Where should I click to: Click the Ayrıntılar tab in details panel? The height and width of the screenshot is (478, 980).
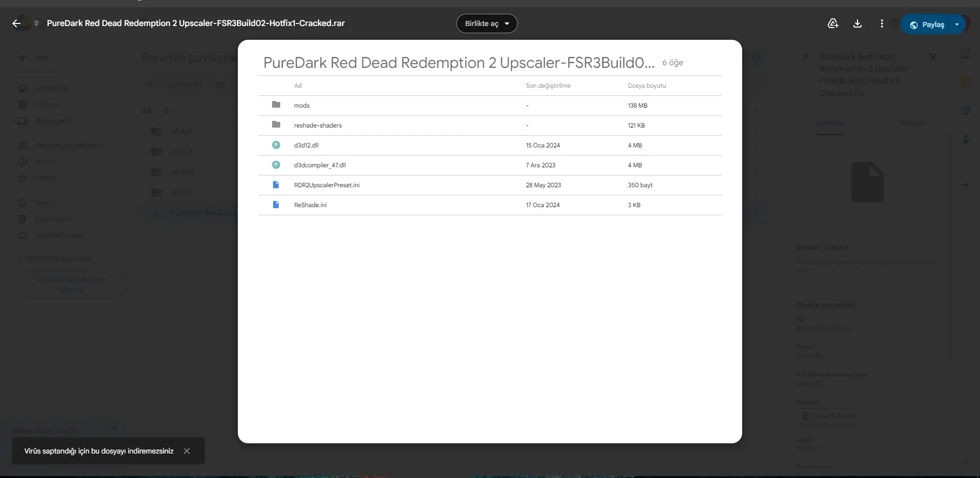[x=830, y=123]
